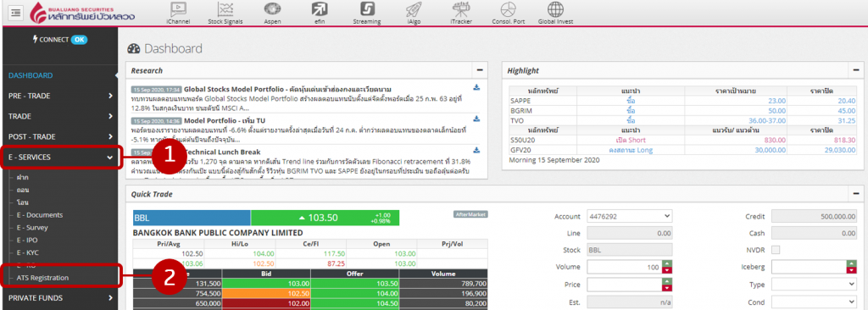Image resolution: width=868 pixels, height=310 pixels.
Task: Open Global Stocks Model Portfolio article
Action: pyautogui.click(x=287, y=89)
